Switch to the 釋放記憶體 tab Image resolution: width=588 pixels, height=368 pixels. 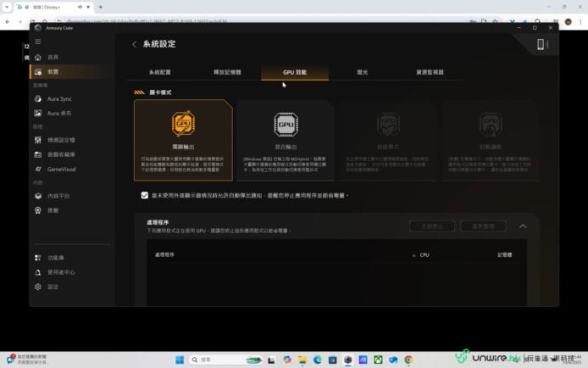point(227,73)
